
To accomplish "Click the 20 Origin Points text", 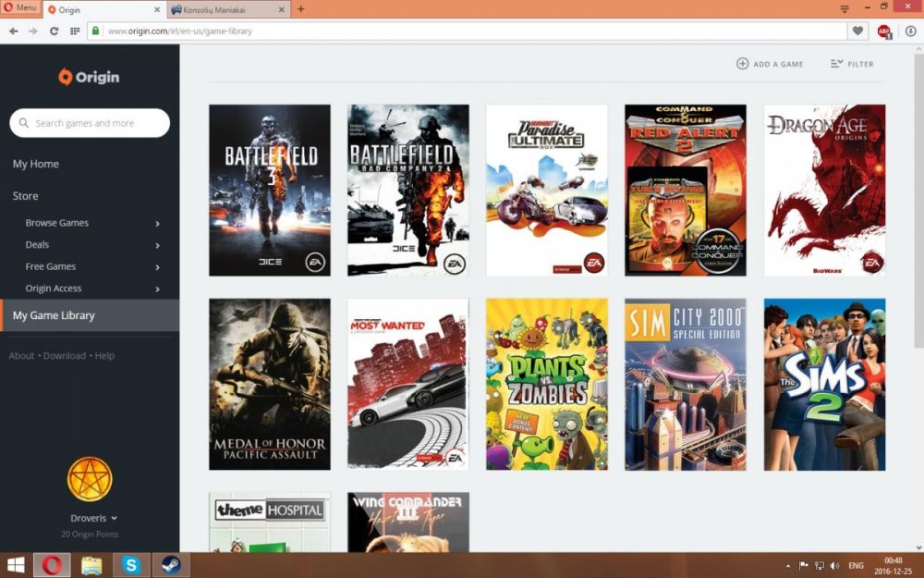I will coord(90,535).
